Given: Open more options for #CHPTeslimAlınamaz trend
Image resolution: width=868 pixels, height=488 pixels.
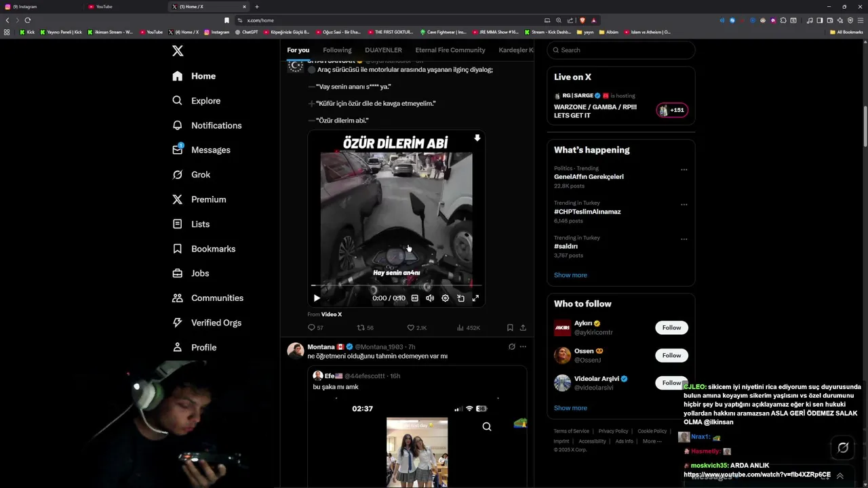Looking at the screenshot, I should (684, 204).
